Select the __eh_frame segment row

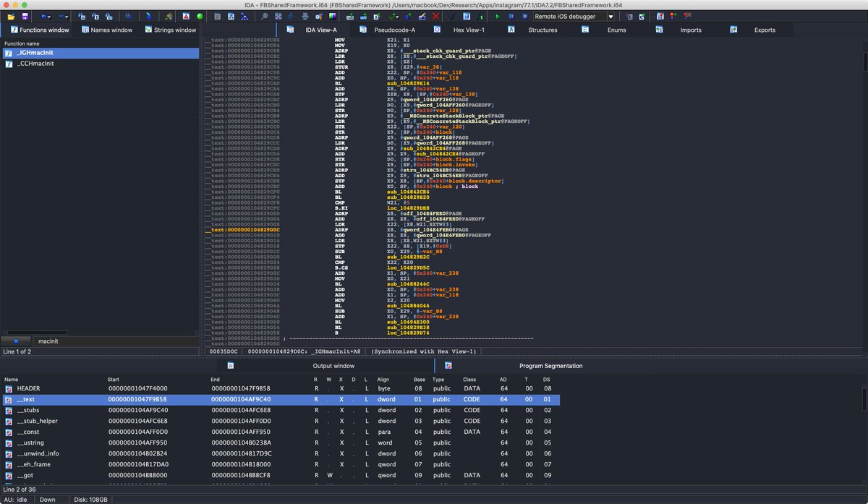click(281, 464)
